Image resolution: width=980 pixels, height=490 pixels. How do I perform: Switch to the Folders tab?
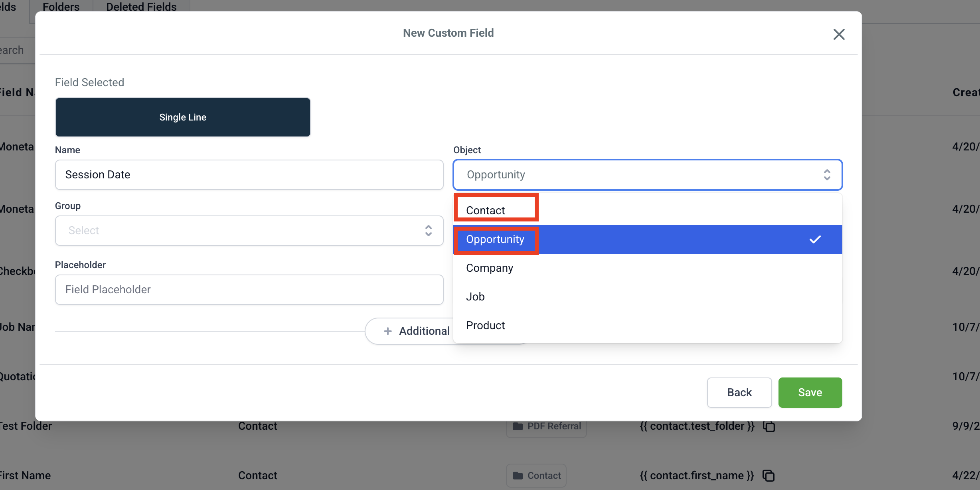61,6
